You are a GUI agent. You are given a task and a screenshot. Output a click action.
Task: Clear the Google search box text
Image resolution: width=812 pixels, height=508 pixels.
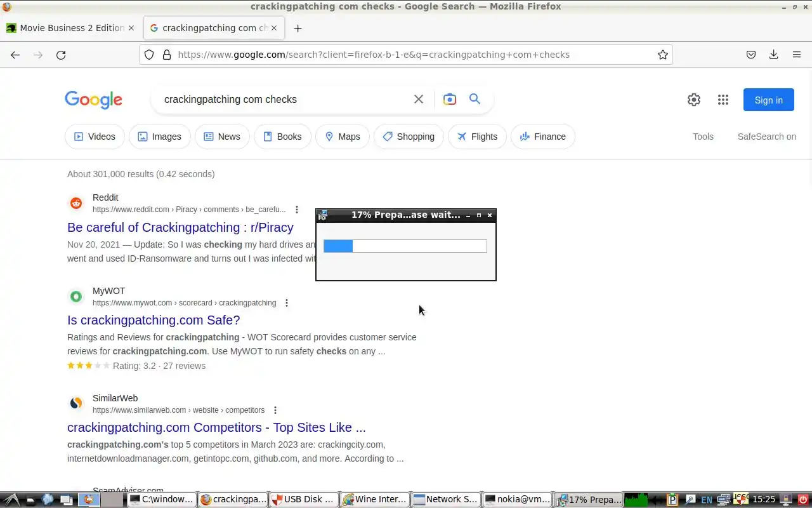tap(419, 99)
